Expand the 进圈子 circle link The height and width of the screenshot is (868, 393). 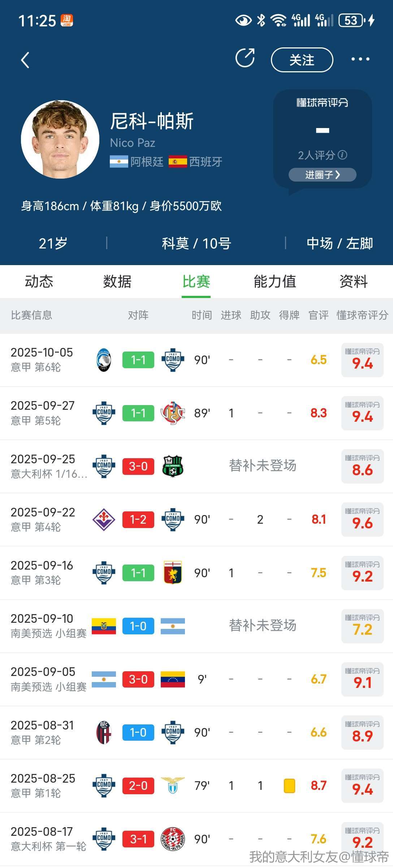[322, 175]
